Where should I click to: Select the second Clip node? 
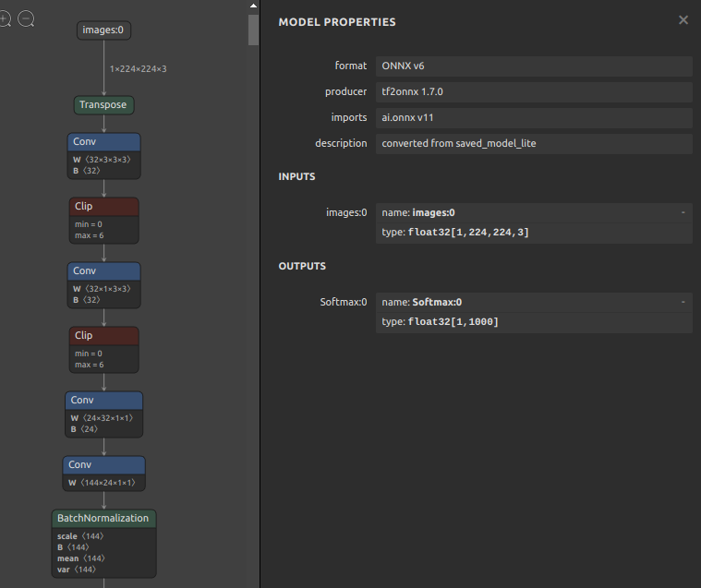pyautogui.click(x=103, y=336)
